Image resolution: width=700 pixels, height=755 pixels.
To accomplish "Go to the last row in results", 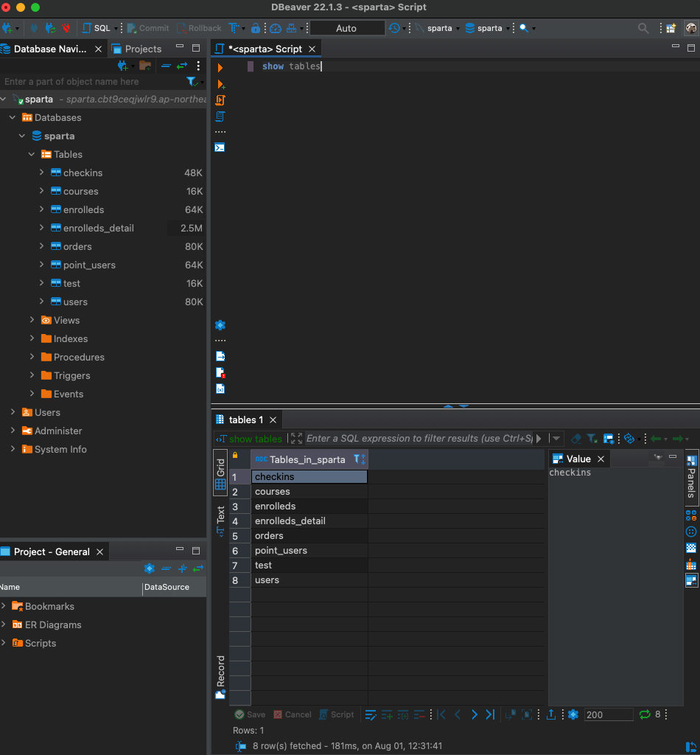I will pos(490,714).
